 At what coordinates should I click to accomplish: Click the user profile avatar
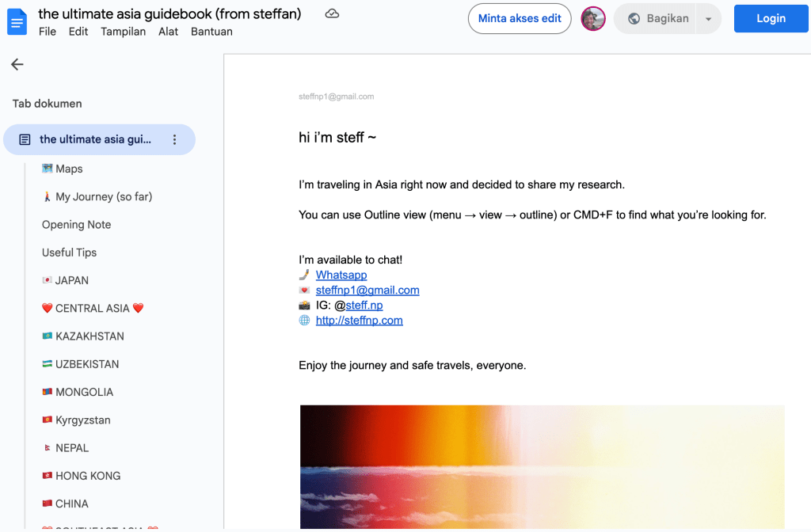tap(593, 19)
